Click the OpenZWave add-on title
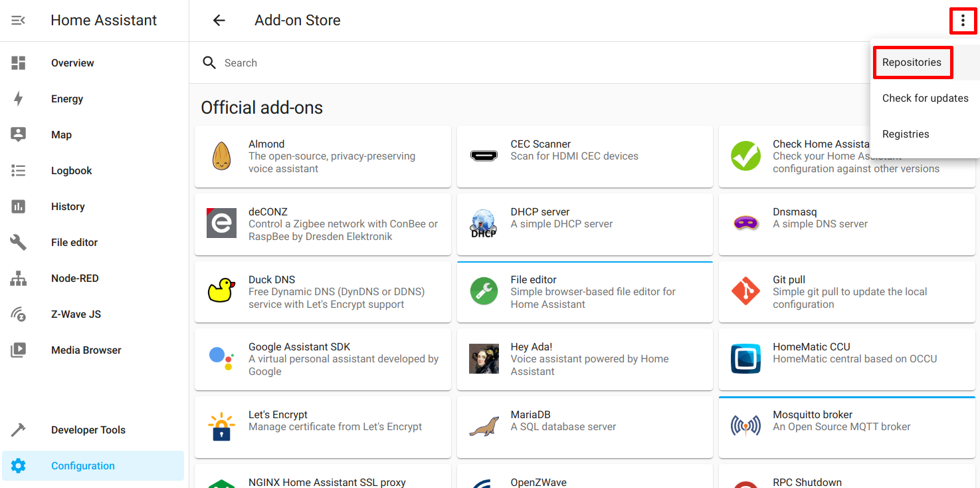Screen dimensions: 980x488 [538, 483]
